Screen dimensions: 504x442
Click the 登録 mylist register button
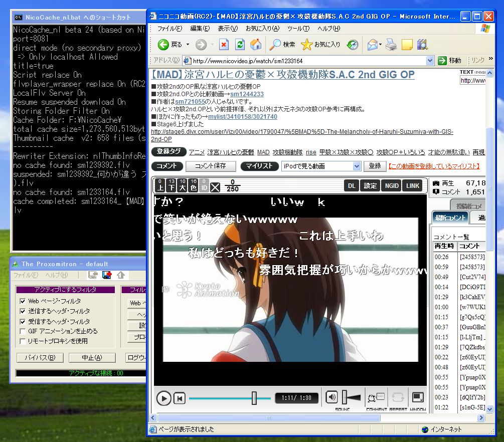(x=375, y=166)
